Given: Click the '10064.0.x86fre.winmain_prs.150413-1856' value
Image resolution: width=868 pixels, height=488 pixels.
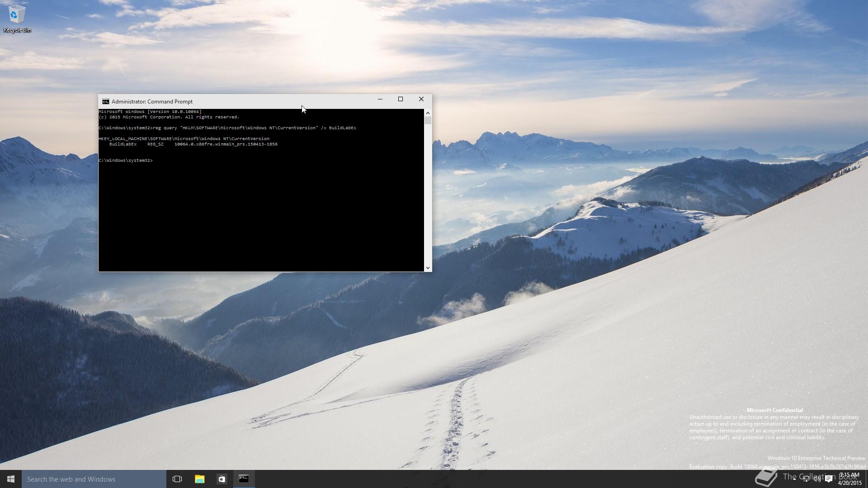Looking at the screenshot, I should point(226,144).
